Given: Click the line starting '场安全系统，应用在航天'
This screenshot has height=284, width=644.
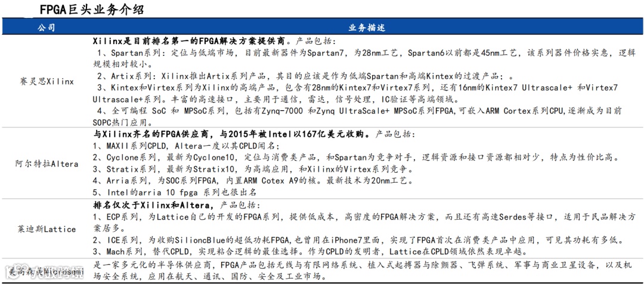Looking at the screenshot, I should (x=210, y=277).
